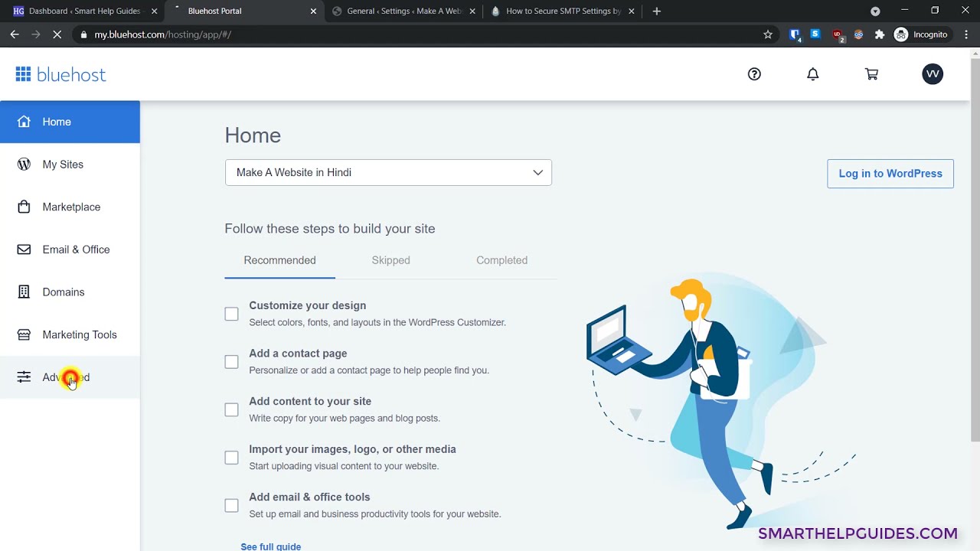Click the Add a contact page step title
980x551 pixels.
point(298,354)
